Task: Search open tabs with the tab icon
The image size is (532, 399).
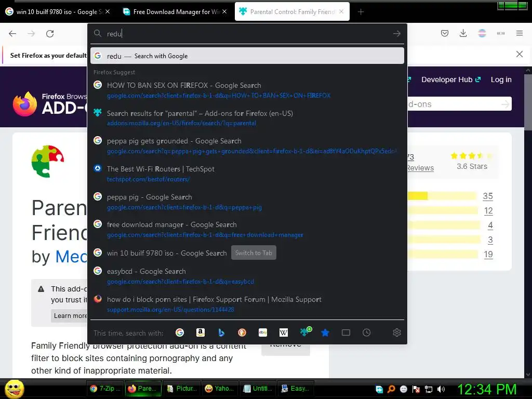Action: click(x=345, y=332)
